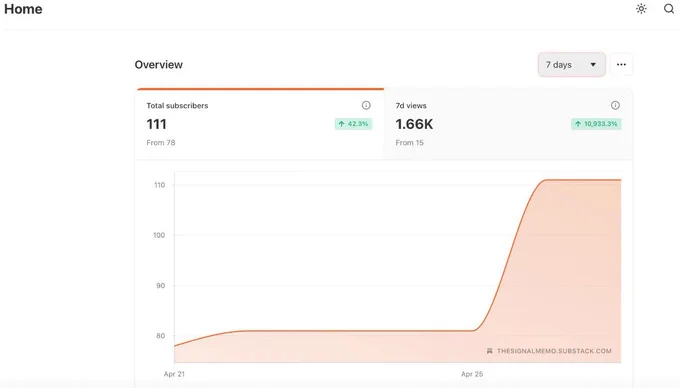
Task: Click the 'From 78' text
Action: coord(161,143)
